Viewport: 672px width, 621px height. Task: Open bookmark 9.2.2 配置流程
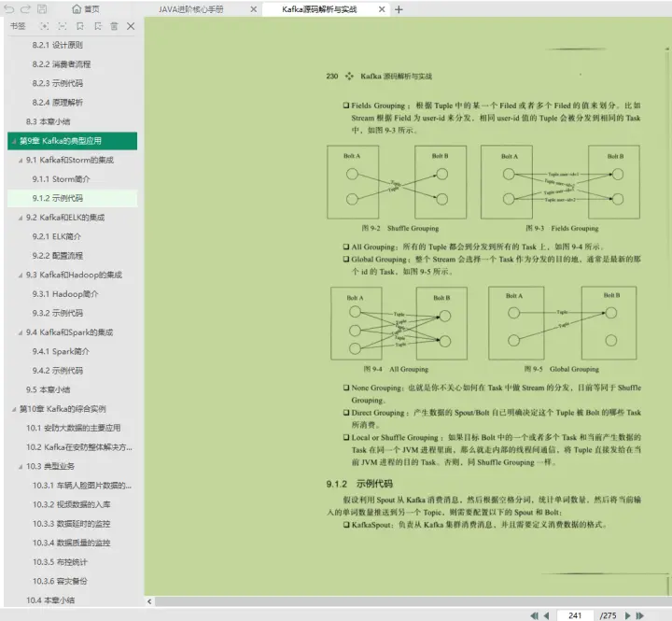58,256
